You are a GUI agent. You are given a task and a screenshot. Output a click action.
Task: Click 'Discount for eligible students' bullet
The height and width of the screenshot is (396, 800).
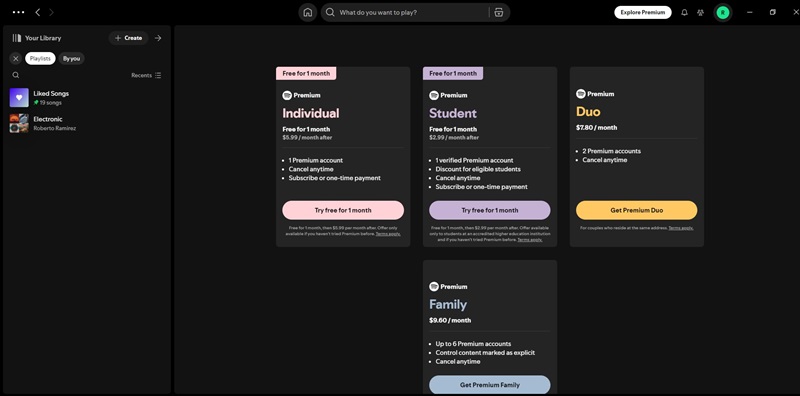tap(478, 169)
